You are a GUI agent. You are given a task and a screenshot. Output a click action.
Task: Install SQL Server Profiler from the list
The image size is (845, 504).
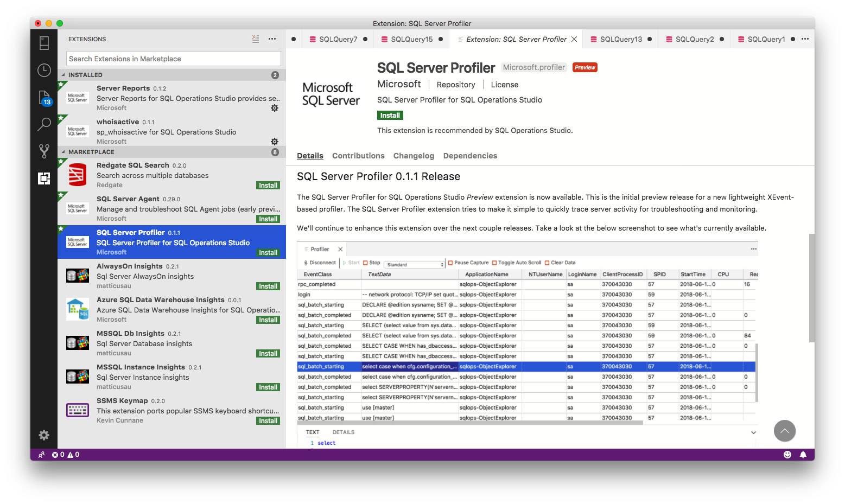pos(268,253)
